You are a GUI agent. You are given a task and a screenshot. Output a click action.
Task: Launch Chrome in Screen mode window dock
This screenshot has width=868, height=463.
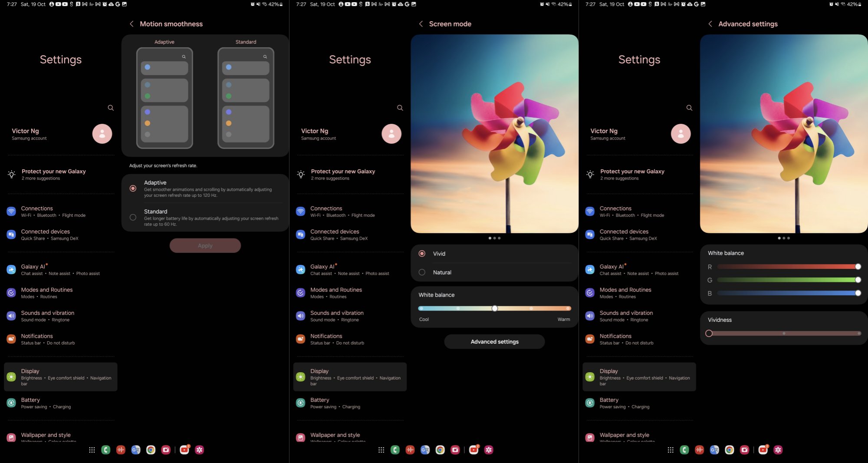click(x=440, y=450)
